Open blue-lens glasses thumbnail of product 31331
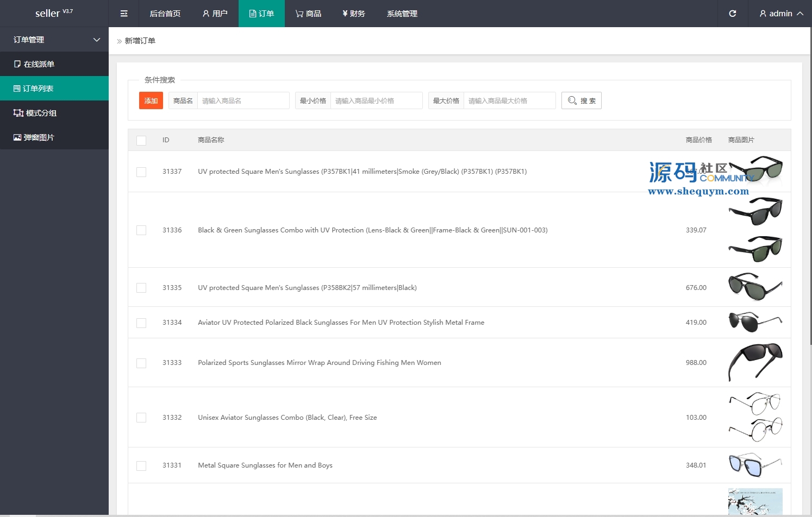This screenshot has height=517, width=812. point(755,465)
